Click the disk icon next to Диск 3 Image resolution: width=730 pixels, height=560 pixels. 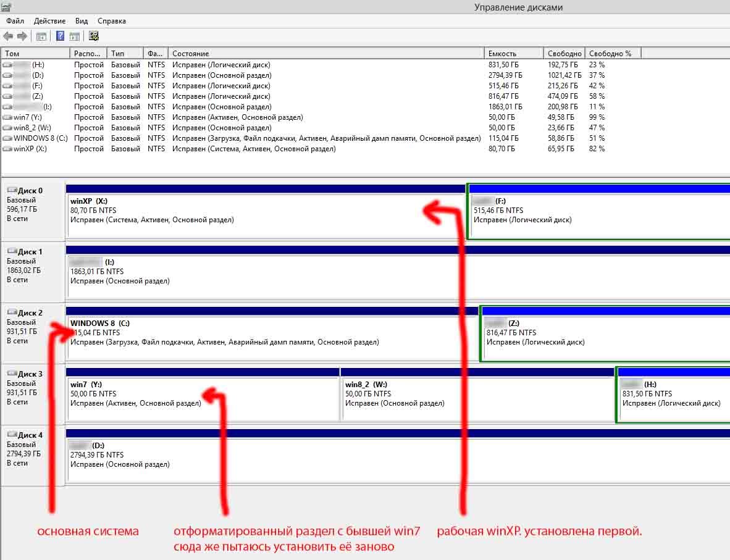point(12,374)
